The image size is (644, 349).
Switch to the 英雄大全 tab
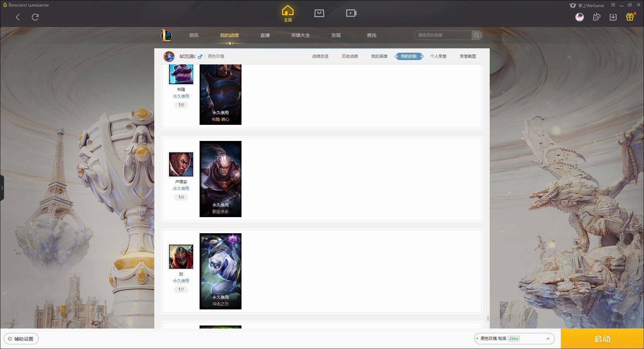tap(301, 35)
